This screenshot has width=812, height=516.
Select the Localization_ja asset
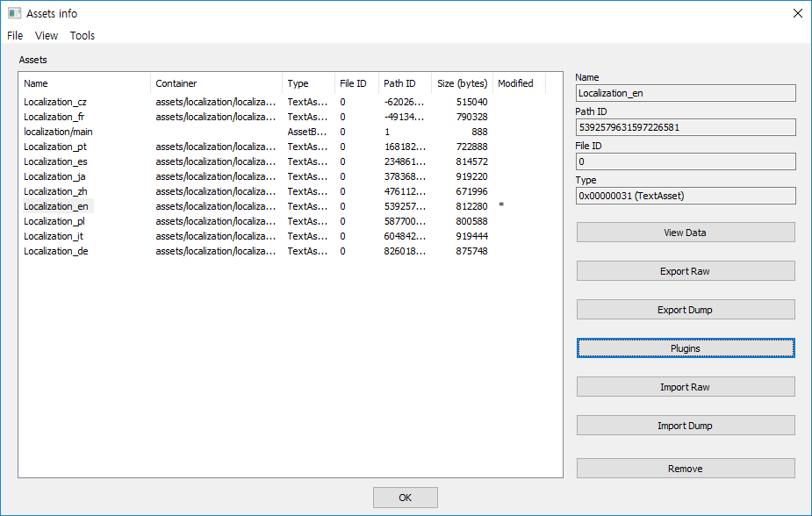(54, 176)
